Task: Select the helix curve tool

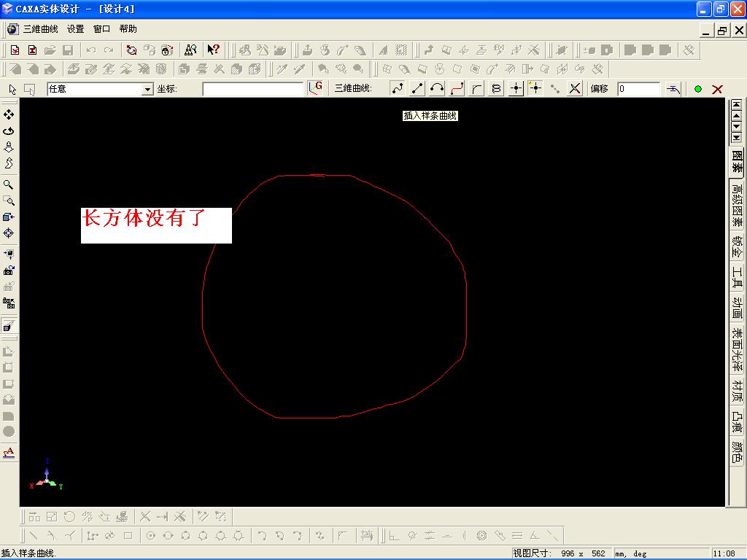Action: [x=496, y=88]
